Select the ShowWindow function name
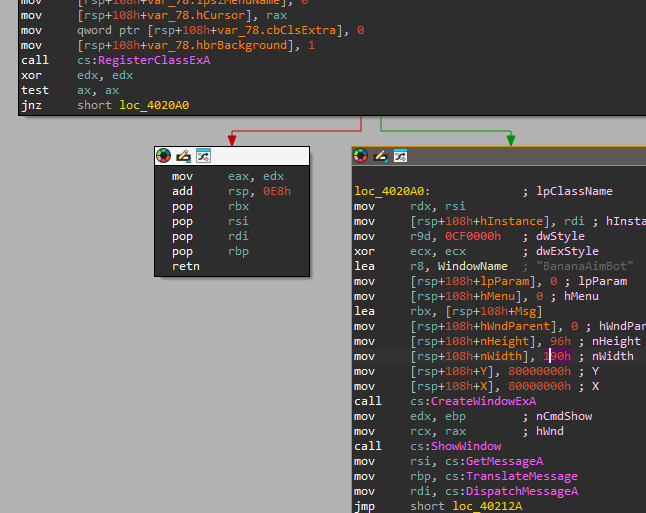This screenshot has width=646, height=513. pos(466,446)
